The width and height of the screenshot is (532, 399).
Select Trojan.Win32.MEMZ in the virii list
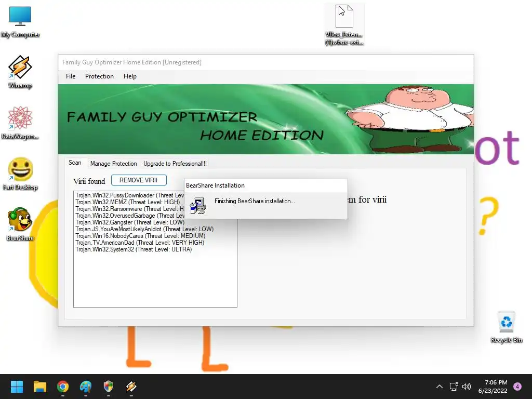128,202
